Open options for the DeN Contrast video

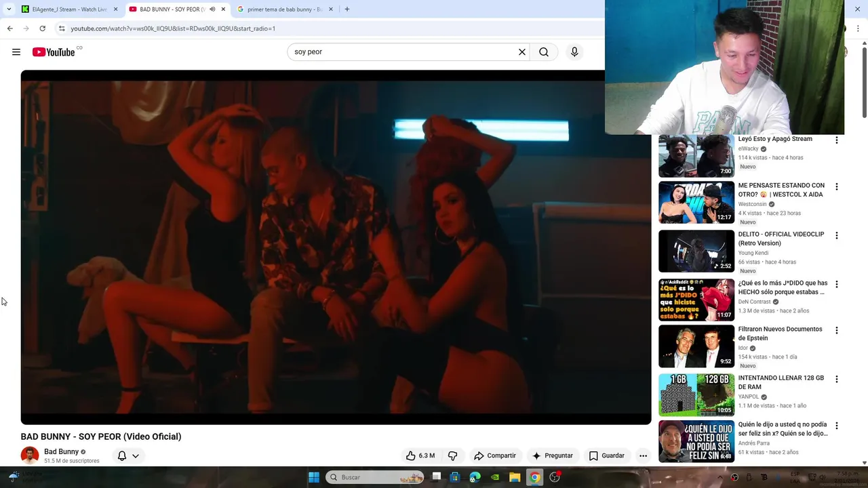pos(837,284)
